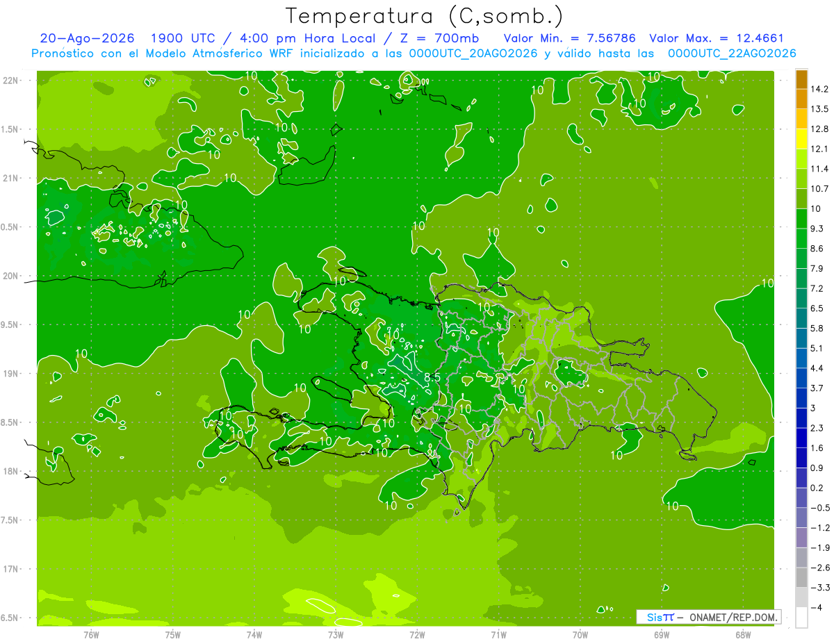Click the '13.5' colorbar value
The width and height of the screenshot is (834, 644).
pos(819,109)
